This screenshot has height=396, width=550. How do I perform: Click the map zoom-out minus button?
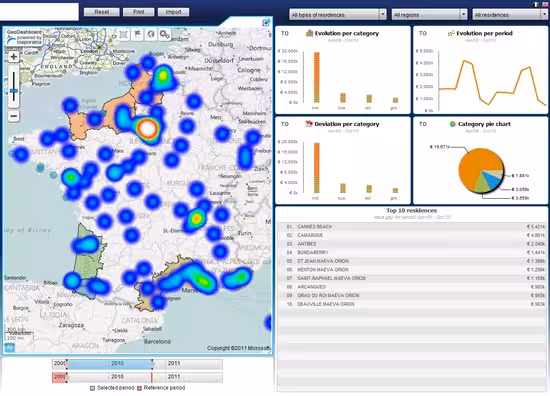pos(14,116)
